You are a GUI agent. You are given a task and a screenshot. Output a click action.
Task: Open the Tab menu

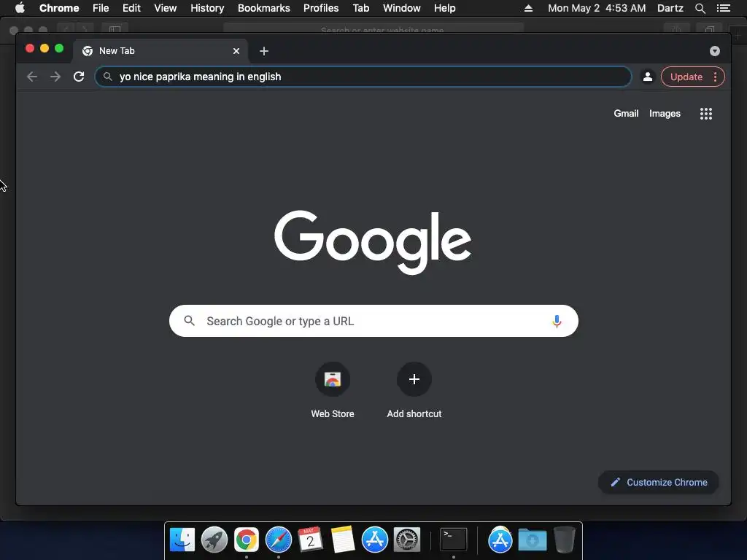[361, 8]
